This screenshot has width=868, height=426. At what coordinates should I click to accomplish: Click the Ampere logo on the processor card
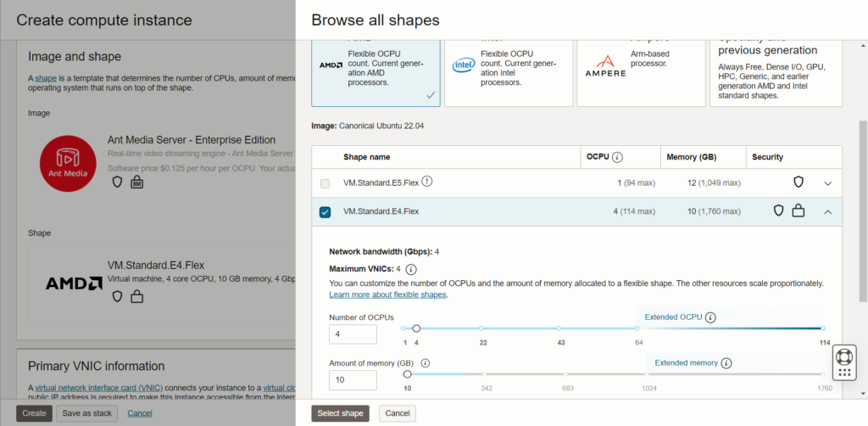605,65
